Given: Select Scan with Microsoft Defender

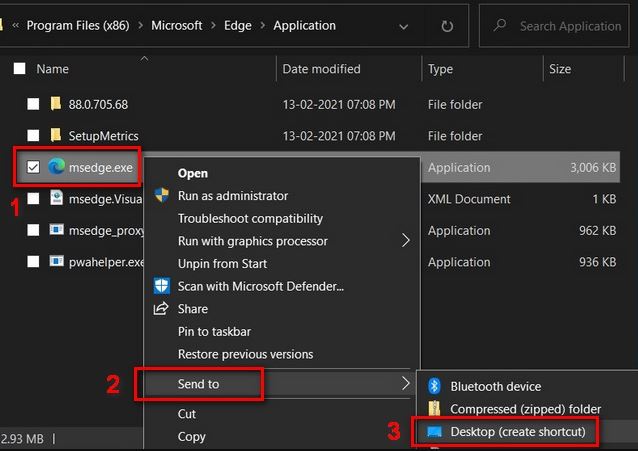Looking at the screenshot, I should 261,286.
